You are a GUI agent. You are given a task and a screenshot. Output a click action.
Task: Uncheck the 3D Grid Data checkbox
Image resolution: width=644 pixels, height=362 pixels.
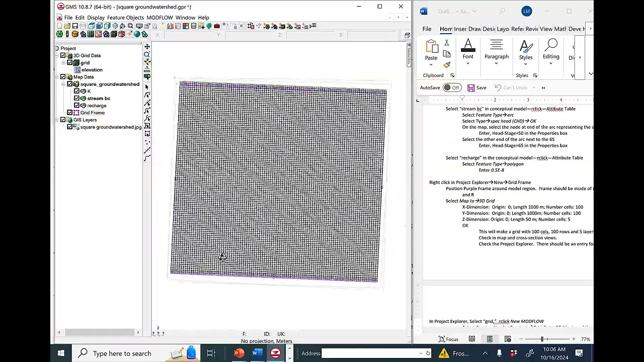pyautogui.click(x=63, y=55)
